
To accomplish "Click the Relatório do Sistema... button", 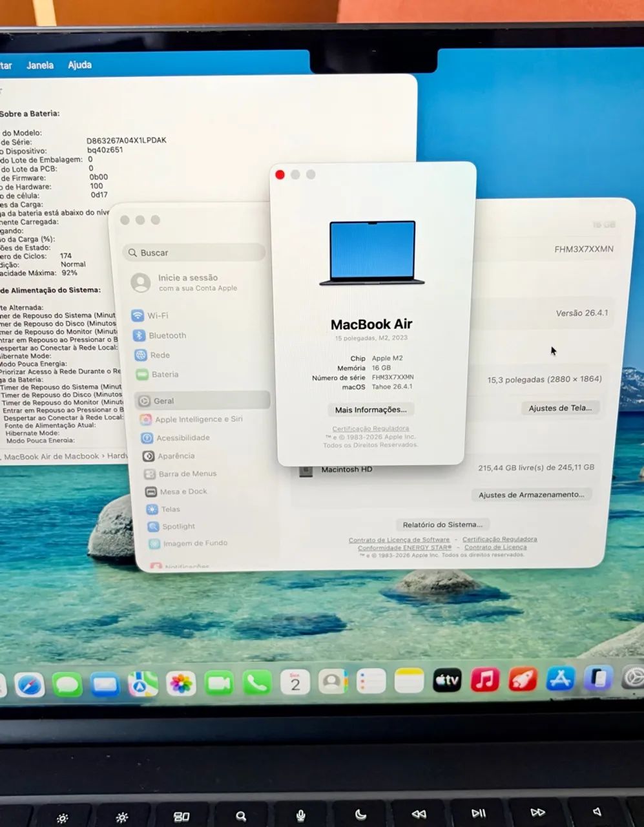I will pos(442,525).
